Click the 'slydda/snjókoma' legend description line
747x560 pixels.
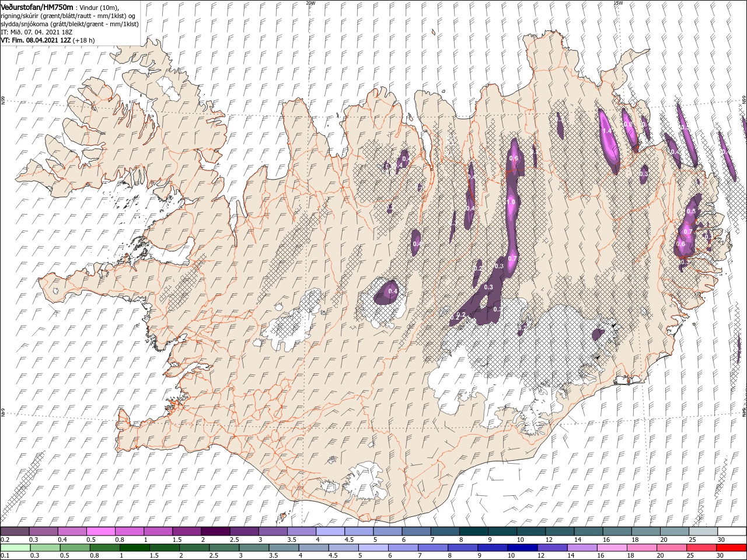[69, 24]
